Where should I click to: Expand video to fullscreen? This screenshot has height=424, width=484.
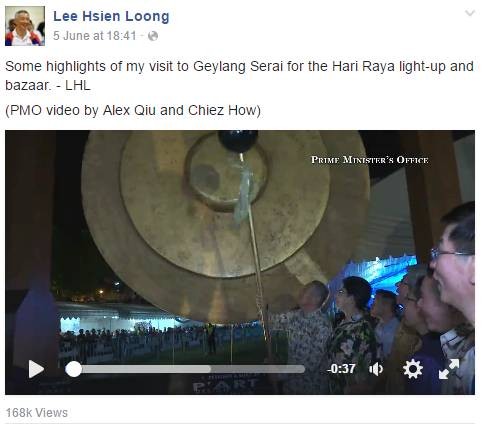[x=449, y=369]
